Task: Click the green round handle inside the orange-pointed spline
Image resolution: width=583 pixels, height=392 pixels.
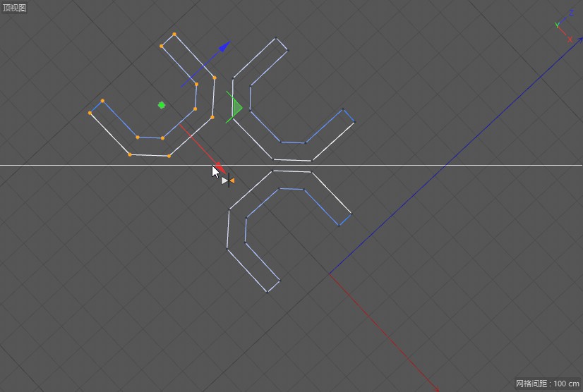Action: [x=162, y=105]
